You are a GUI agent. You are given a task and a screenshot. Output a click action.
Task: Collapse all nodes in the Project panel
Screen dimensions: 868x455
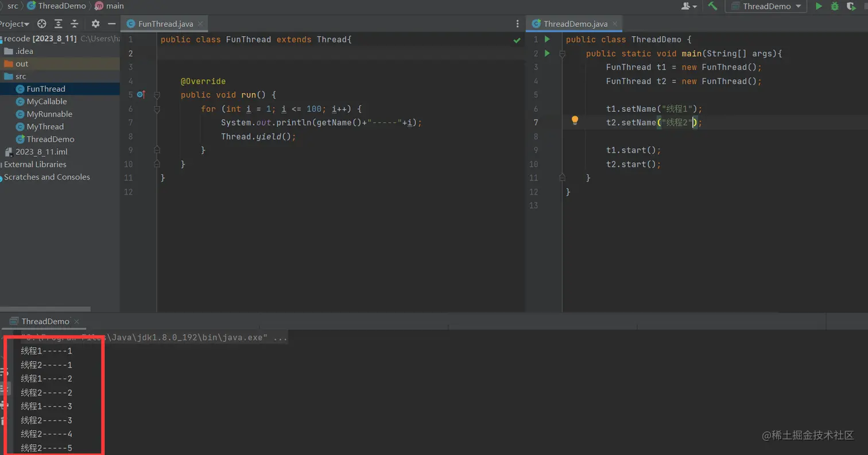tap(74, 24)
